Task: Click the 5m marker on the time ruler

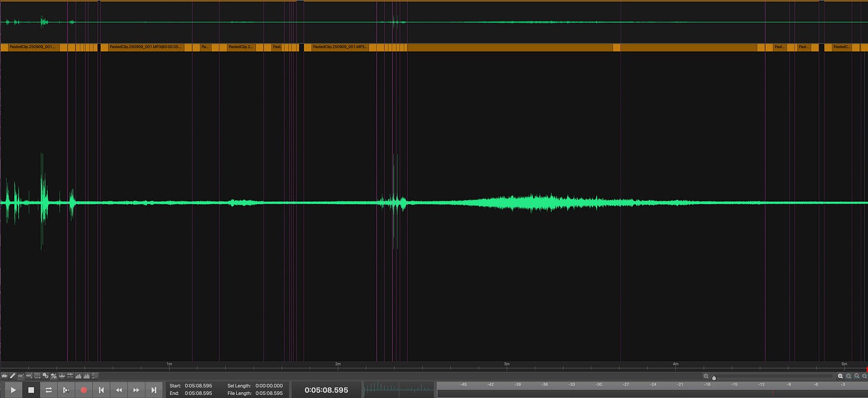Action: [844, 363]
